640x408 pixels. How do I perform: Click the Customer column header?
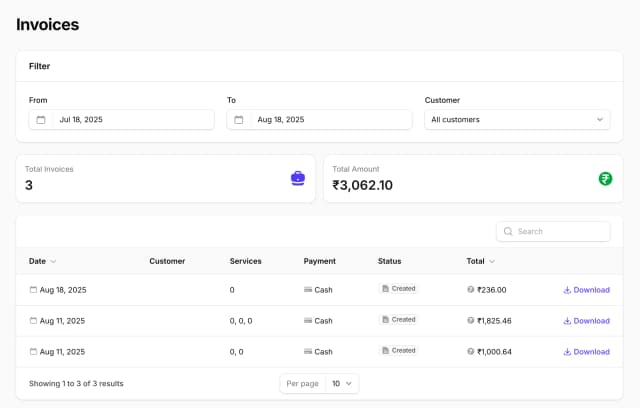coord(167,261)
